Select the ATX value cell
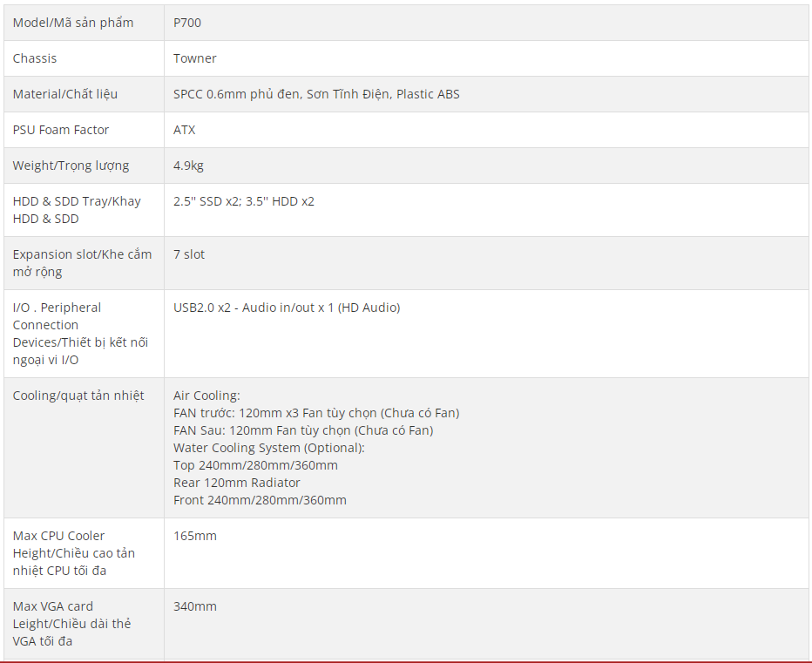 coord(486,130)
